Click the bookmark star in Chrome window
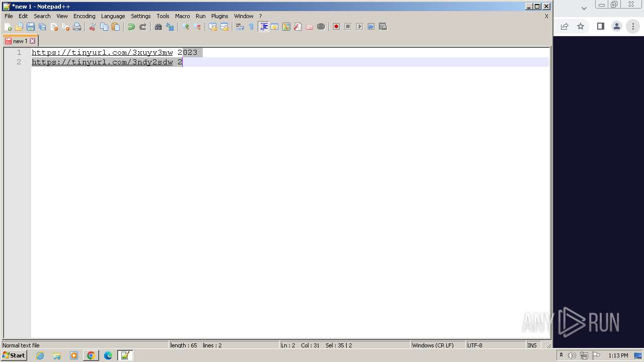This screenshot has width=644, height=362. (581, 27)
